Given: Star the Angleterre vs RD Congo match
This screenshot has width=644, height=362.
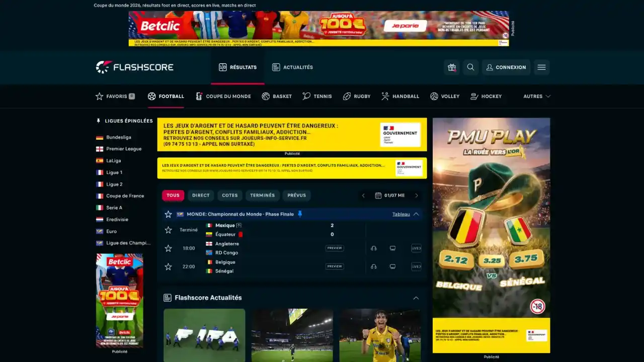Looking at the screenshot, I should 168,248.
